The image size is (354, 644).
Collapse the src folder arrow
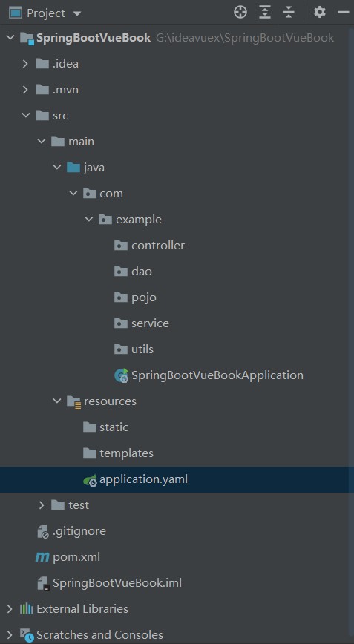(x=26, y=116)
